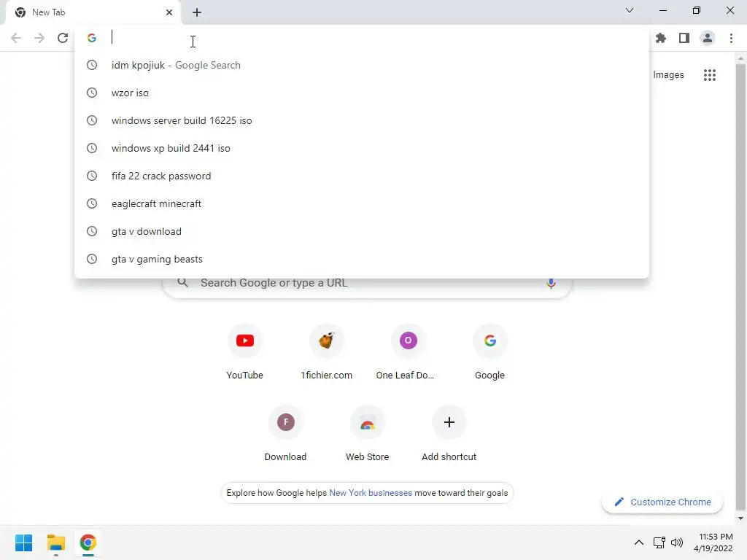Start voice search with the microphone
The image size is (747, 560).
[551, 283]
